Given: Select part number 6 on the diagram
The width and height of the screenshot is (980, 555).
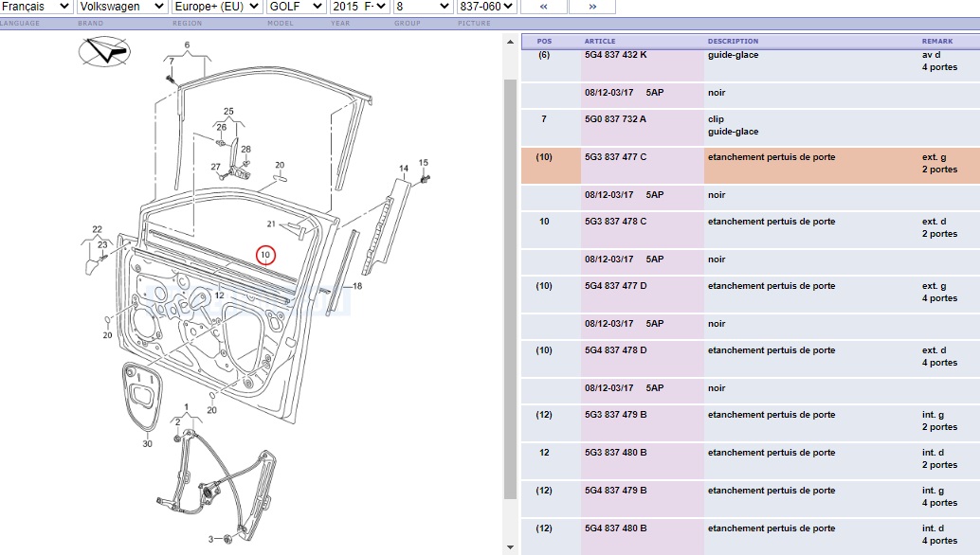Looking at the screenshot, I should click(187, 45).
